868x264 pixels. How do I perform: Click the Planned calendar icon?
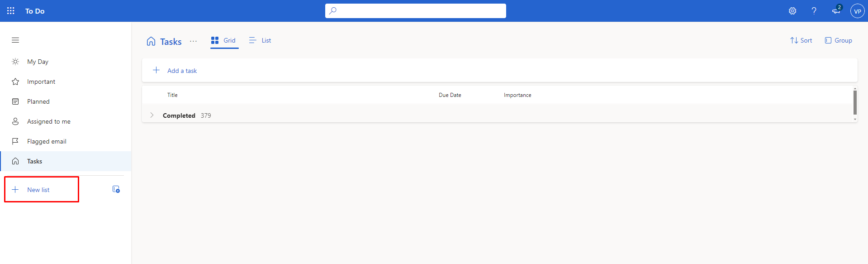tap(15, 101)
